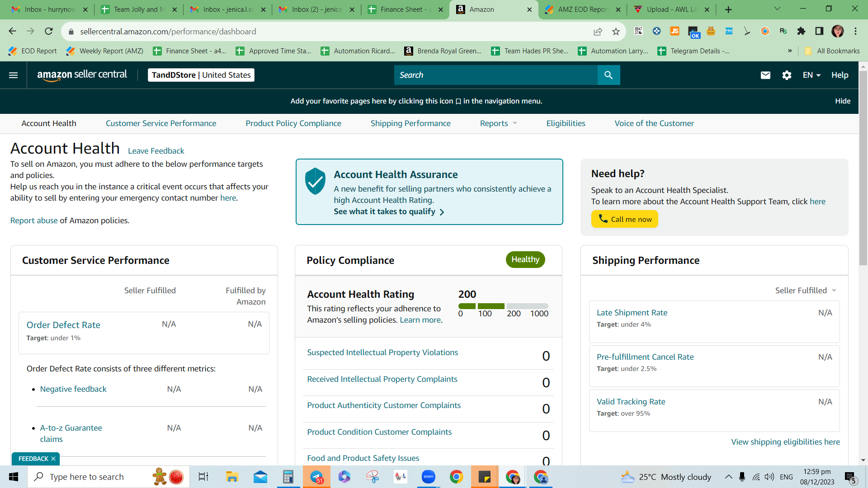Open the Chrome tab search dropdown arrow

pos(777,9)
